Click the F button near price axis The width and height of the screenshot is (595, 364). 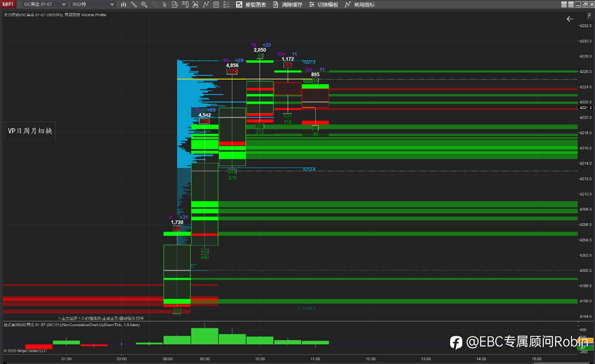590,15
